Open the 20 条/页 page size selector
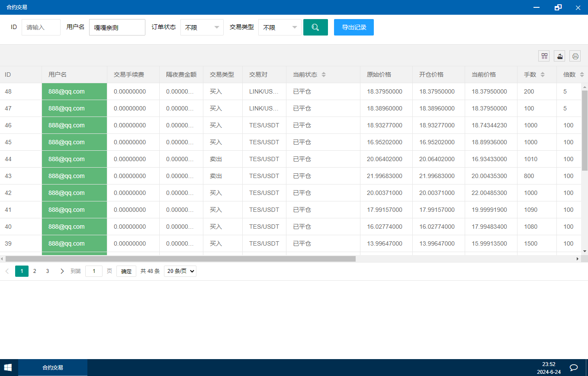Viewport: 588px width, 376px height. tap(180, 271)
